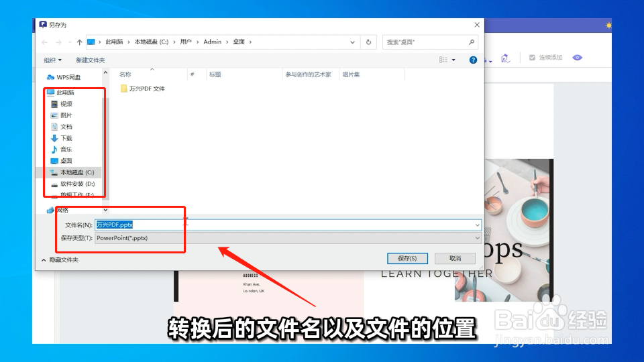Select 此电脑 in the navigation tree
Viewport: 644px width, 362px height.
[x=60, y=93]
